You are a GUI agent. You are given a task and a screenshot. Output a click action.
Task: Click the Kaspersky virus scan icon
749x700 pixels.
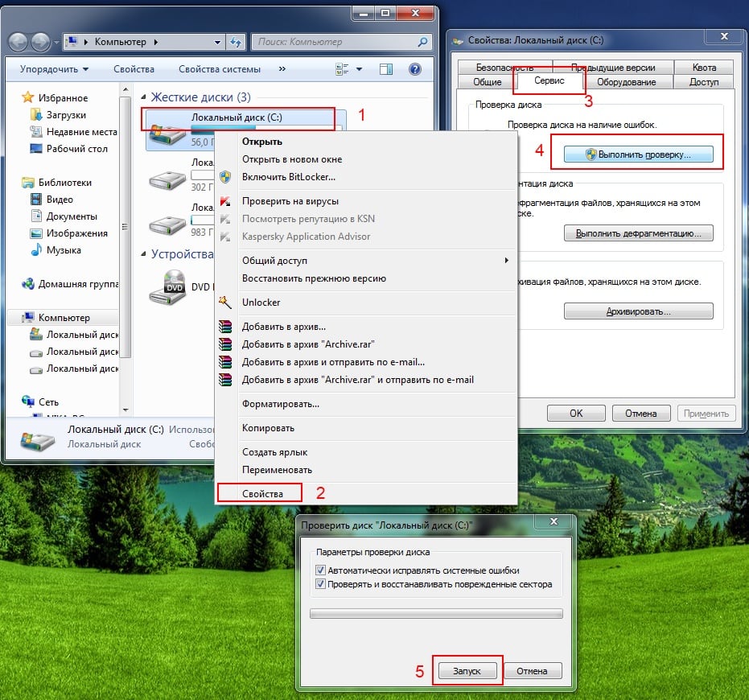225,201
